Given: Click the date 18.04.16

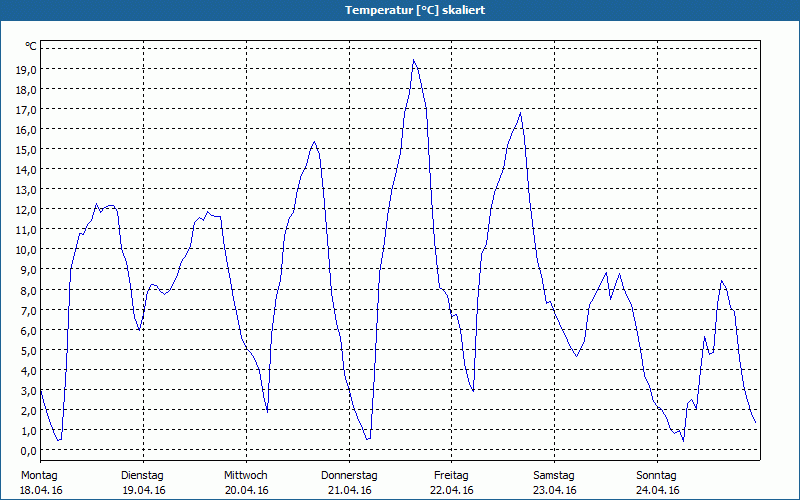Looking at the screenshot, I should coord(41,490).
